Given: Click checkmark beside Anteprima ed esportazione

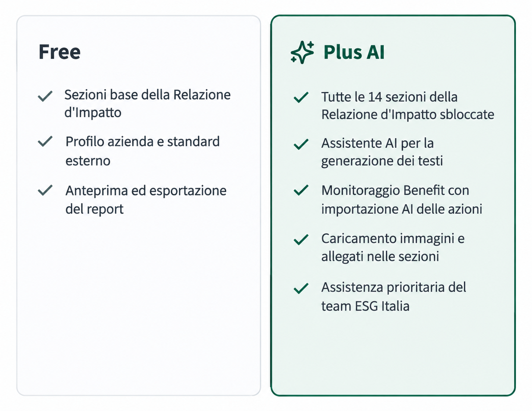Looking at the screenshot, I should [x=45, y=190].
